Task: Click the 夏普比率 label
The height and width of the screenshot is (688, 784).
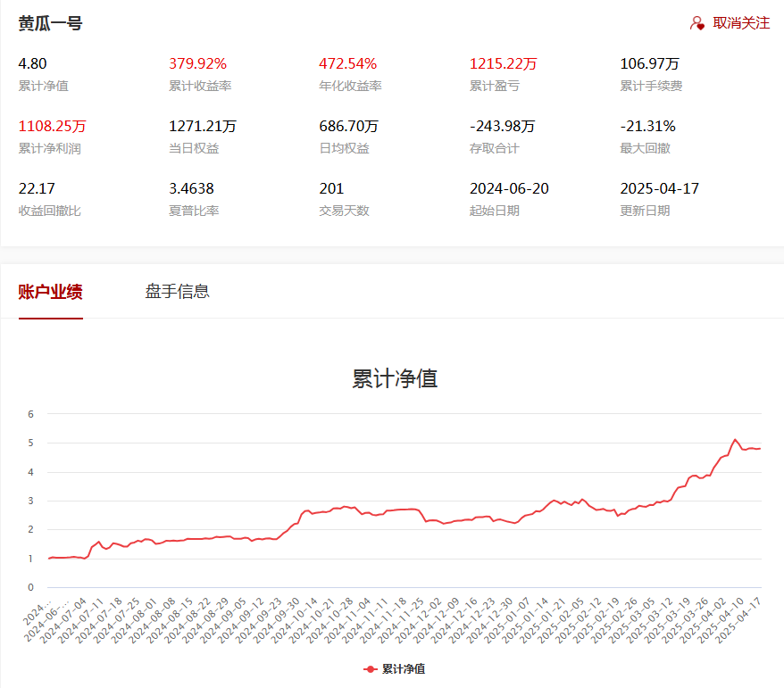Action: coord(194,211)
